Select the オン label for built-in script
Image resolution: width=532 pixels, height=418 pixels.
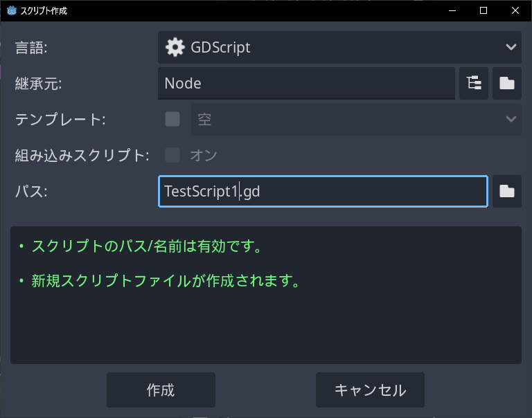pos(204,155)
